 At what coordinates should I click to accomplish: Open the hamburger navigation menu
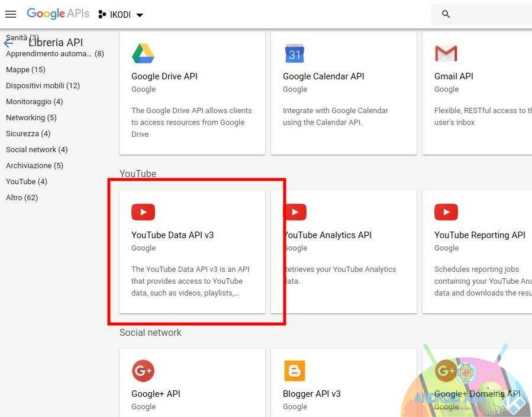point(11,14)
